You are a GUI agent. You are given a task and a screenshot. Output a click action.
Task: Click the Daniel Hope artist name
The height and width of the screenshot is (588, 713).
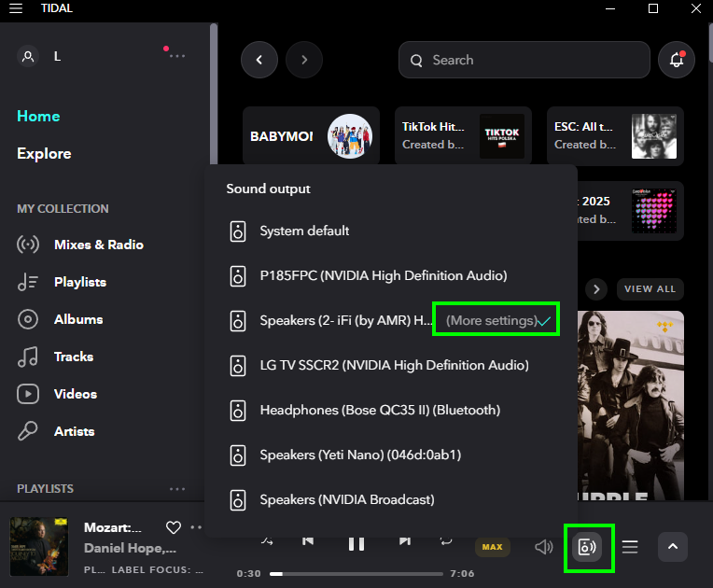coord(130,549)
